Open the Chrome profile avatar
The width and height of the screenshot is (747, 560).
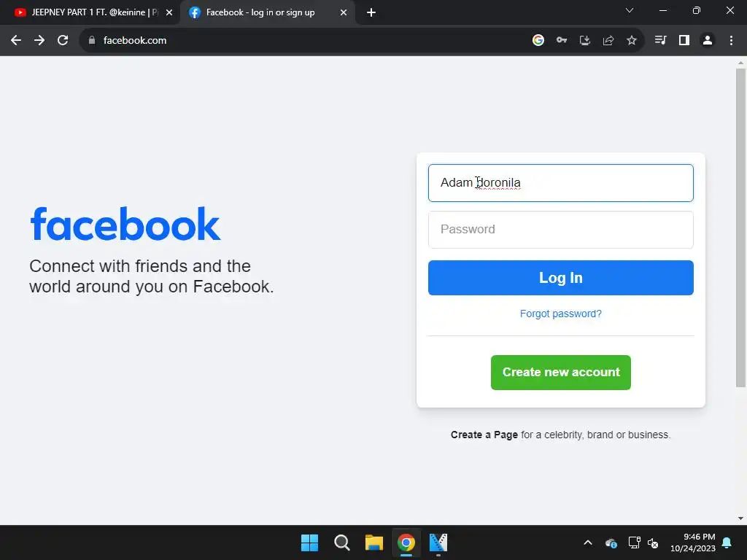pos(708,41)
